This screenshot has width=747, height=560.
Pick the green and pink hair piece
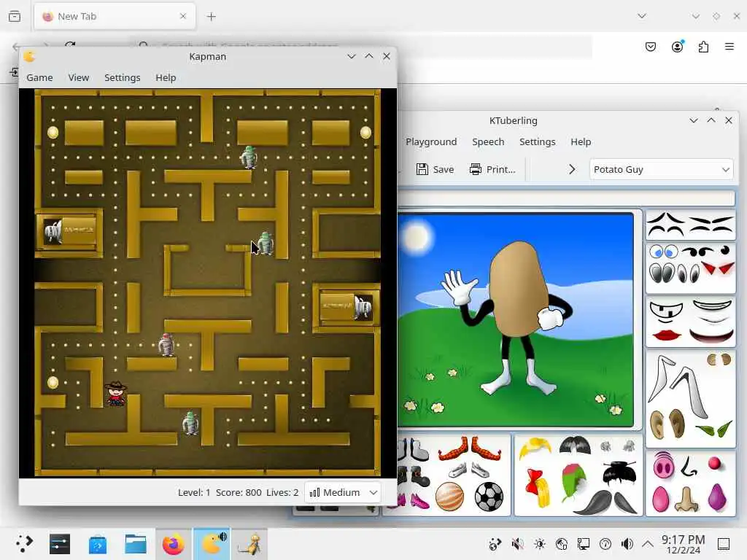click(574, 481)
